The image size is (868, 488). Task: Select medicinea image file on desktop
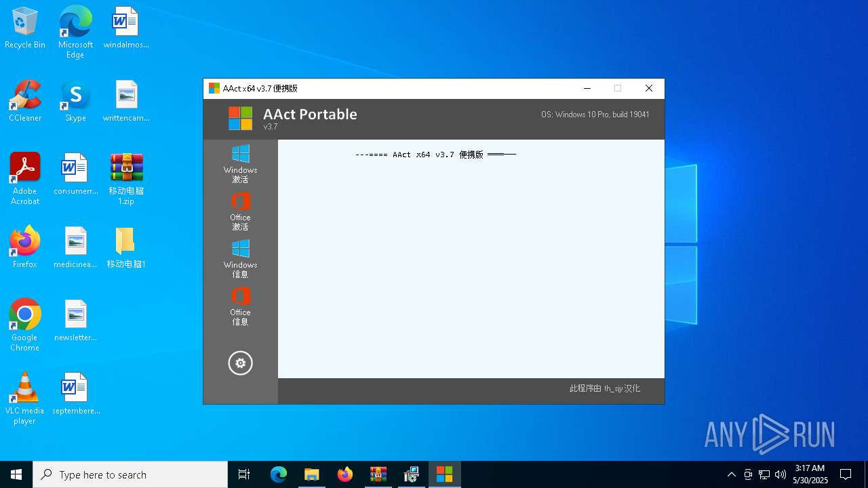(75, 247)
